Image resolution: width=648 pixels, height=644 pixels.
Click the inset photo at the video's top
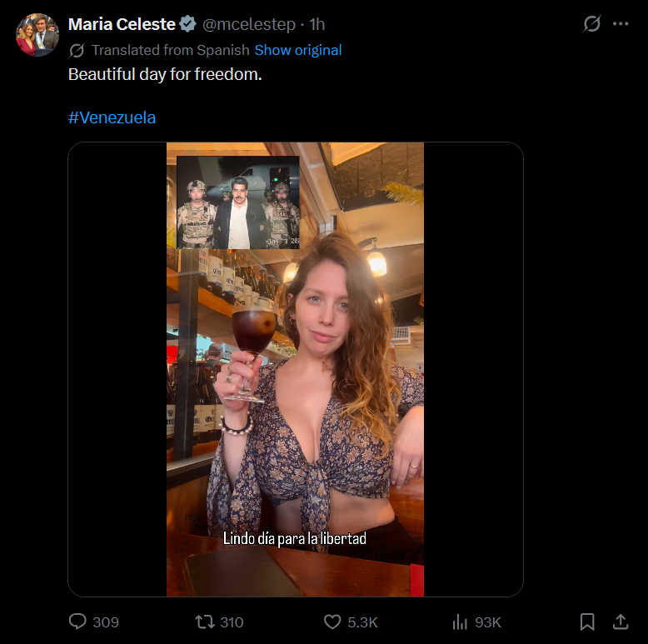[238, 202]
